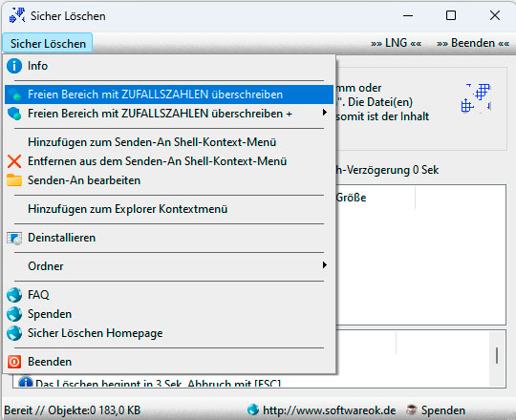Click red X icon for Entfernen entry
The image size is (516, 420).
point(14,161)
